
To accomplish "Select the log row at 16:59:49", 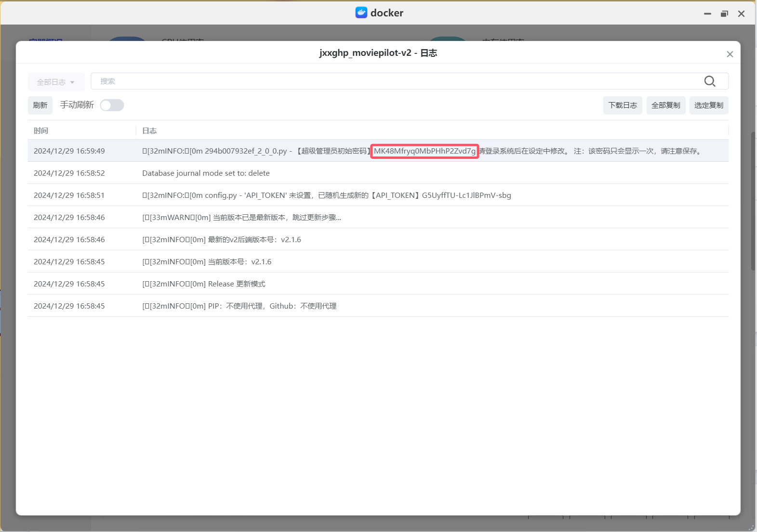I will pos(378,151).
